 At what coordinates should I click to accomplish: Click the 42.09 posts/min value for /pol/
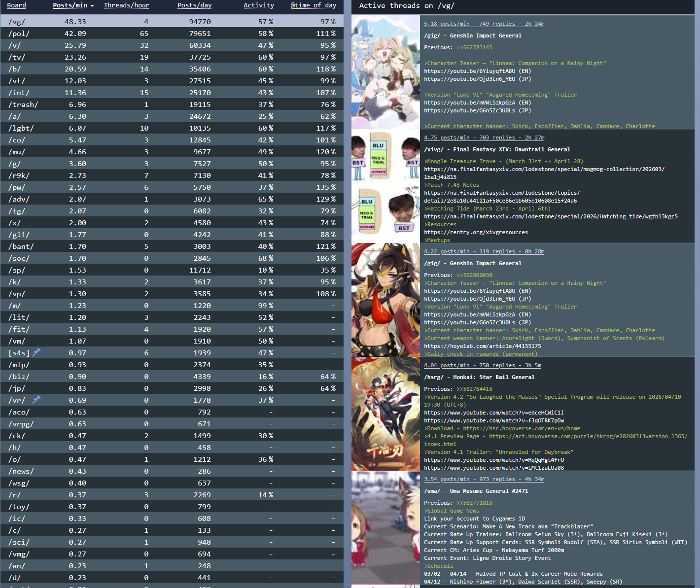pos(75,34)
